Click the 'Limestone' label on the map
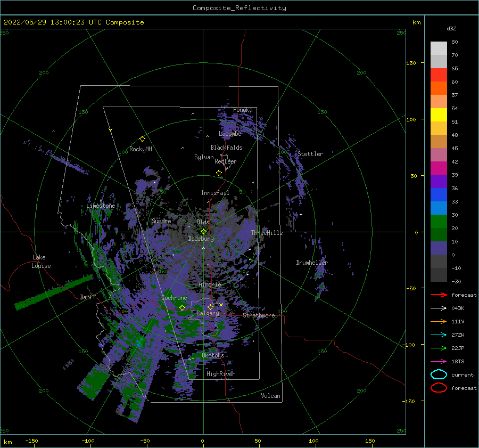The width and height of the screenshot is (479, 448). 101,206
